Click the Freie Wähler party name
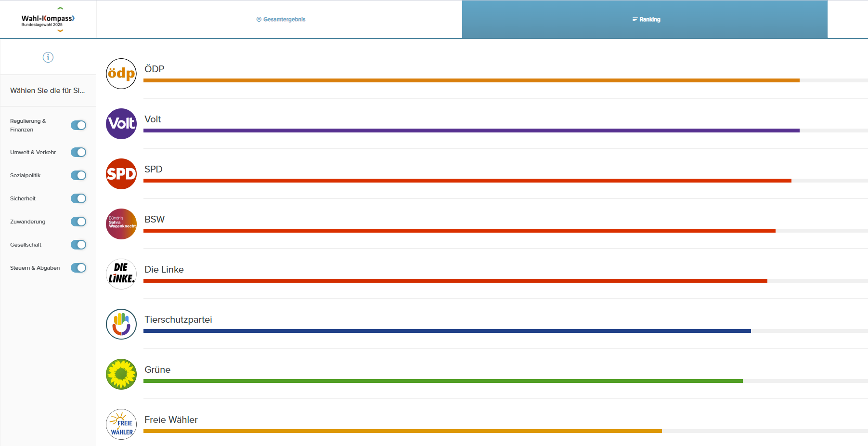Viewport: 868px width, 446px height. coord(171,420)
